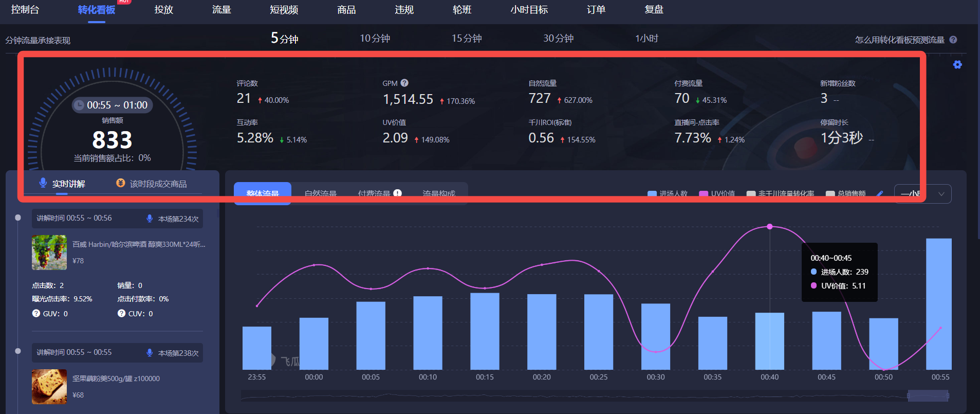The image size is (980, 414).
Task: Switch to the 投放 tab
Action: pyautogui.click(x=163, y=10)
